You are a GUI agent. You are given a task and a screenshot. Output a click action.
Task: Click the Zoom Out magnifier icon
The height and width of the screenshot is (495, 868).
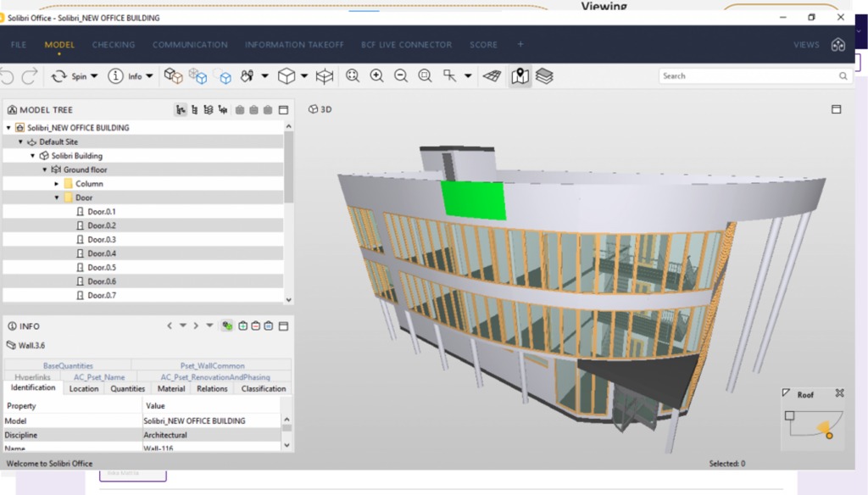point(401,76)
